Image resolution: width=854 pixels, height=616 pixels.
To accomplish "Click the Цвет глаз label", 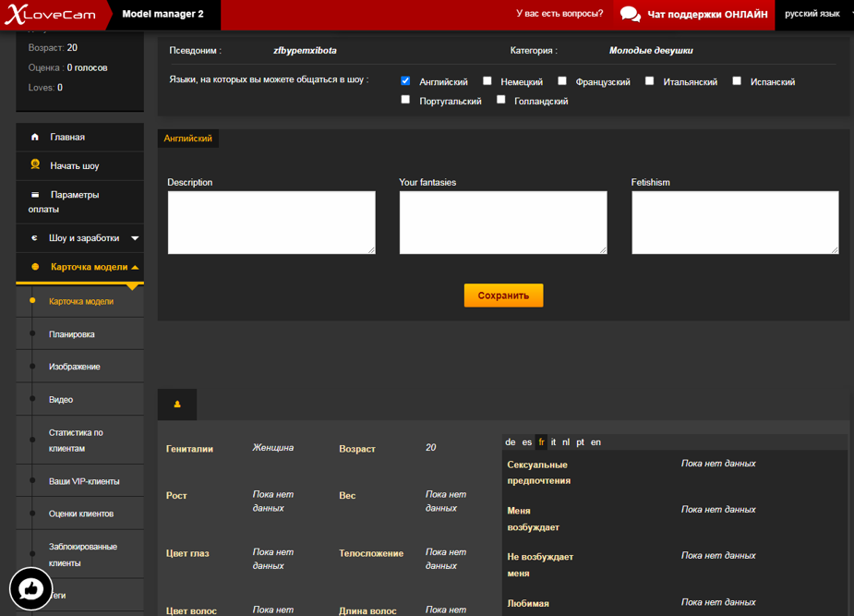I will tap(187, 553).
